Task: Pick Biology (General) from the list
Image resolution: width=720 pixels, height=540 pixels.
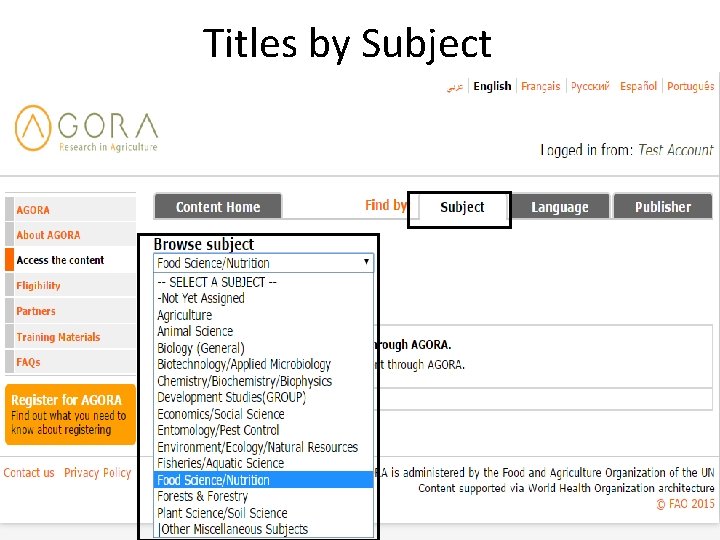Action: (264, 348)
